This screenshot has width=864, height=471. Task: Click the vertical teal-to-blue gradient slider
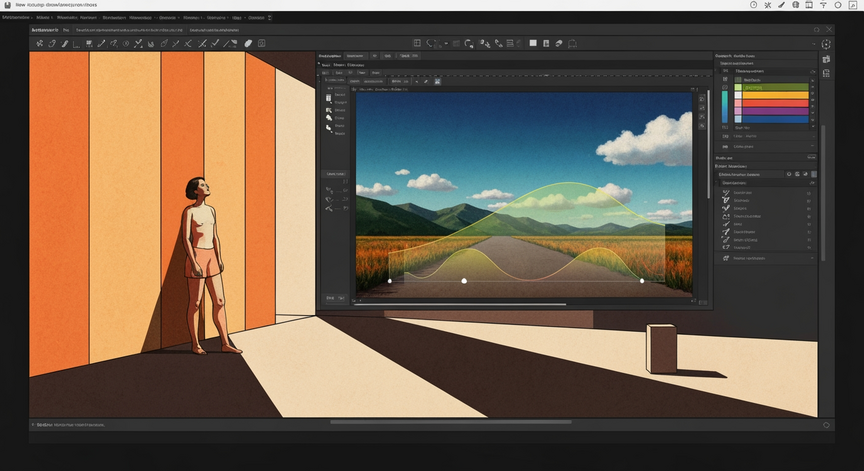click(x=725, y=107)
